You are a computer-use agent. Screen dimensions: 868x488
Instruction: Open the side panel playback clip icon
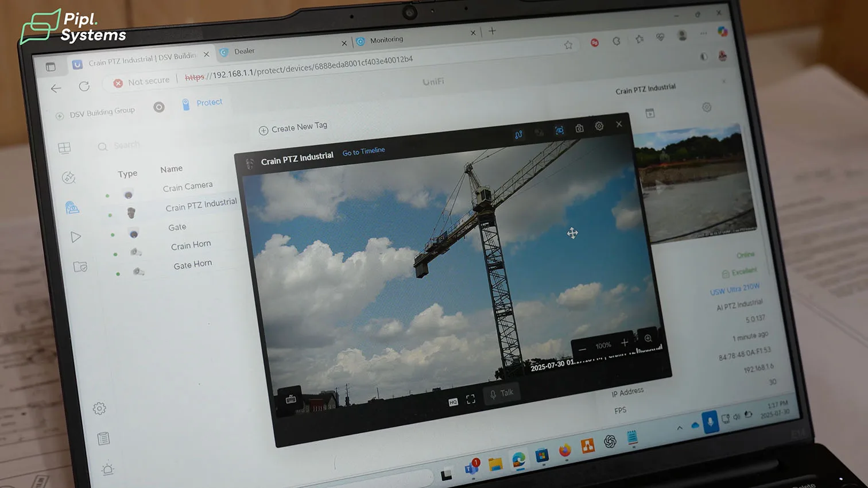click(650, 113)
